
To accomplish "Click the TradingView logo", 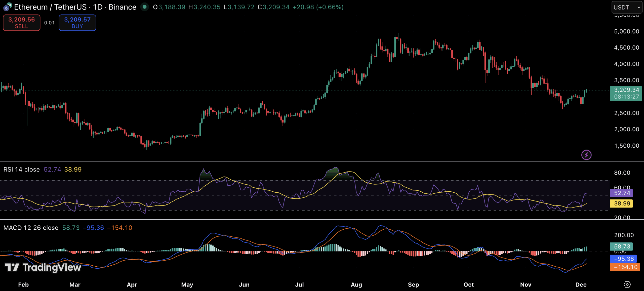I will coord(43,267).
